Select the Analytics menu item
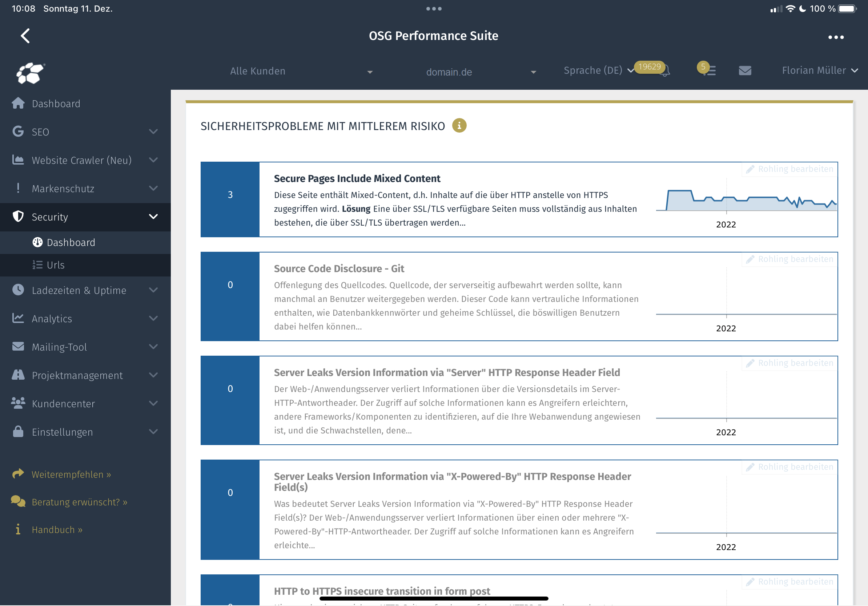Screen dimensions: 868x606 pos(85,319)
